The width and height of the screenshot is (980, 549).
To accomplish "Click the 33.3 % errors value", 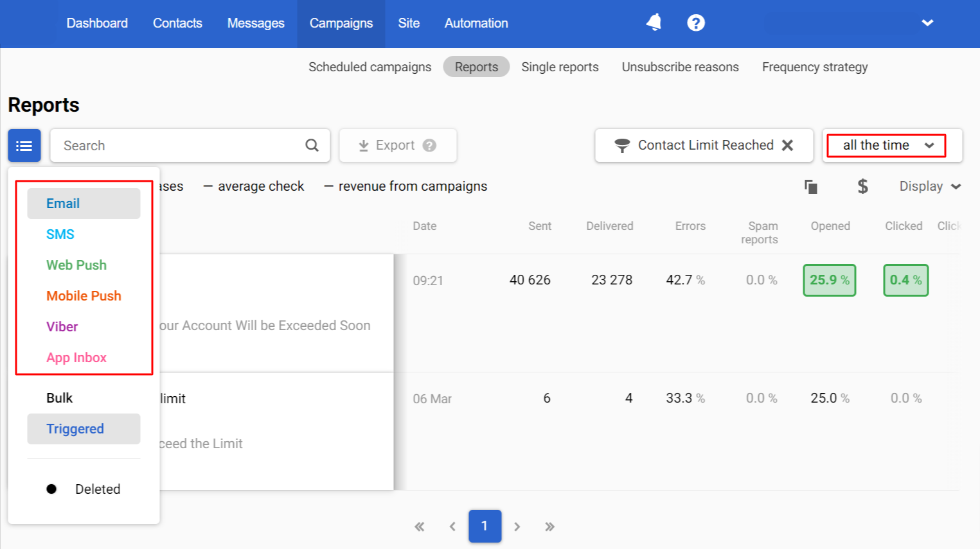I will click(686, 398).
